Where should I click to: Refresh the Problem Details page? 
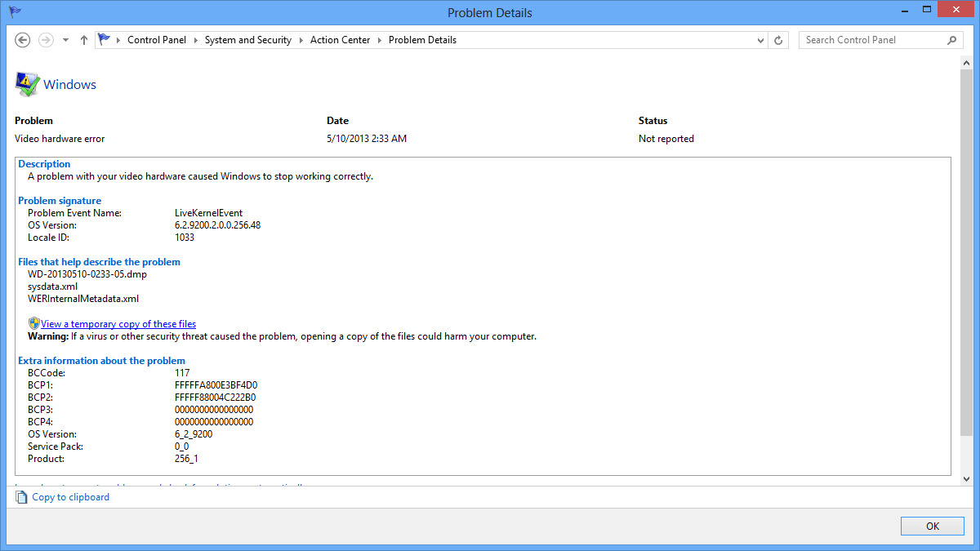tap(778, 40)
